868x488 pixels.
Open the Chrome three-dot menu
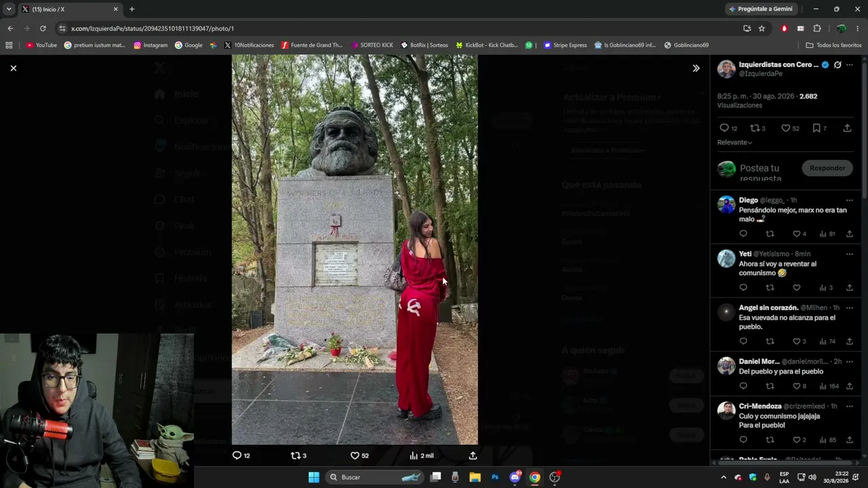(x=858, y=28)
